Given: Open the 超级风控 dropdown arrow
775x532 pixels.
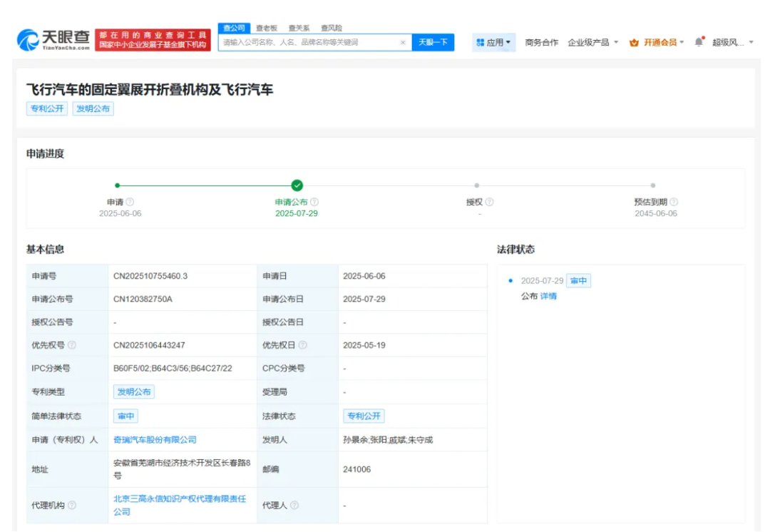Looking at the screenshot, I should 751,41.
